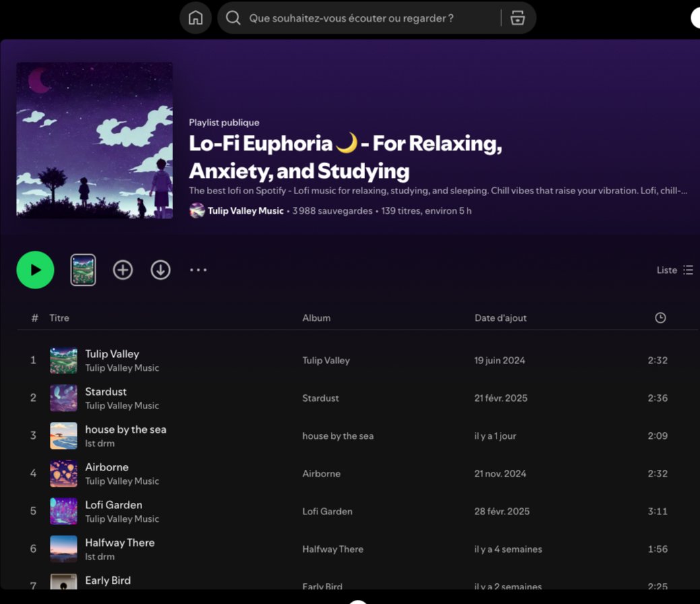Viewport: 700px width, 604px height.
Task: Click the Early Bird track title
Action: (x=108, y=580)
